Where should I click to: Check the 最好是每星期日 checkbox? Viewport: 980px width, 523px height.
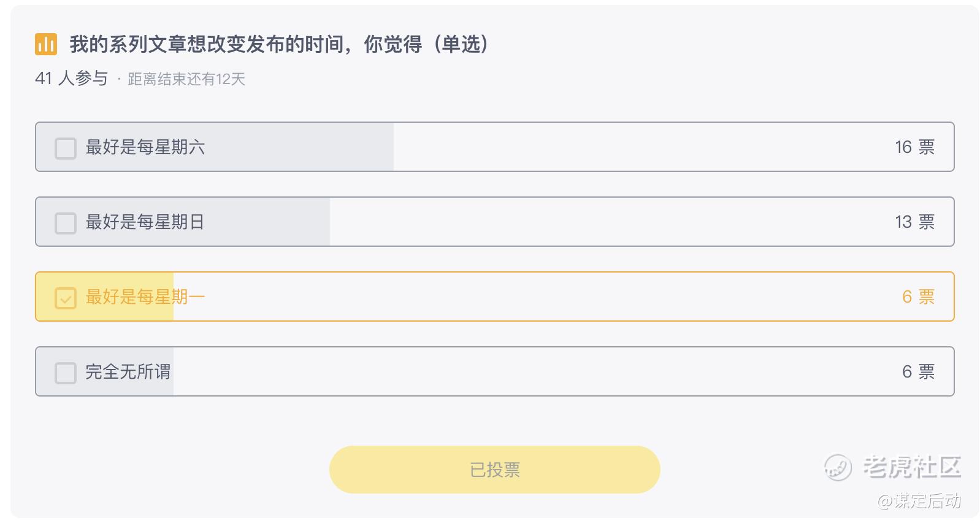(66, 223)
